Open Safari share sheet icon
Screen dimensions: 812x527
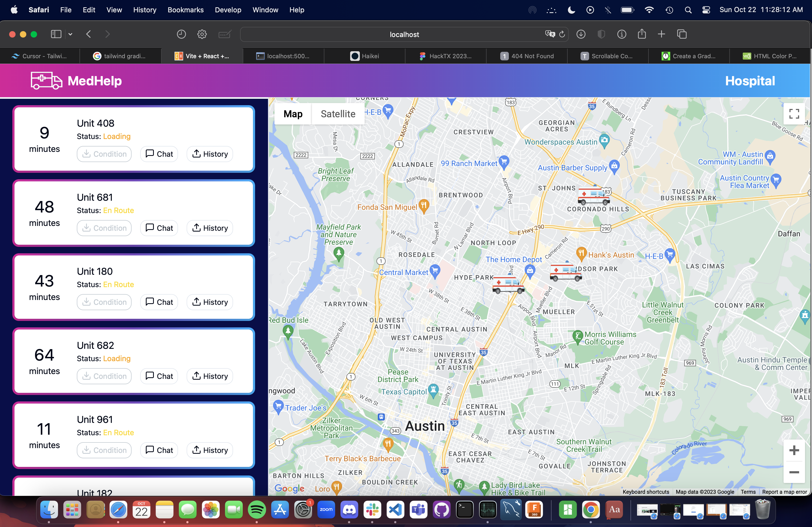[x=642, y=34]
